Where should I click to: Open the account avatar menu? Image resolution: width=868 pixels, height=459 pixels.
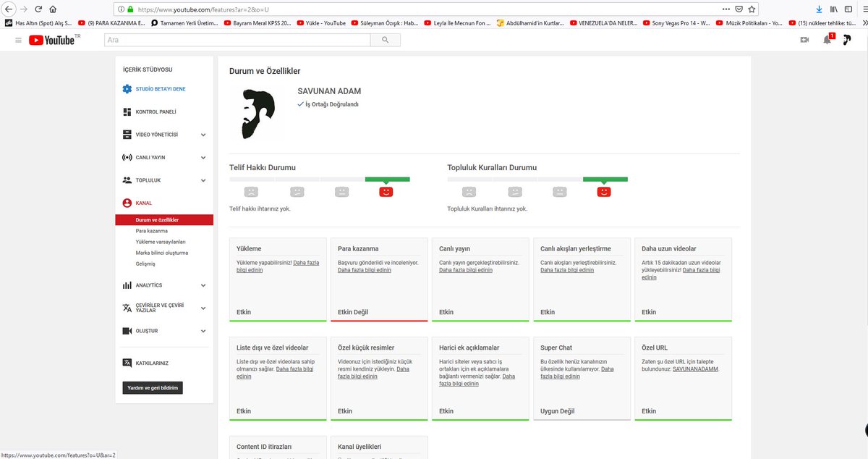click(847, 41)
